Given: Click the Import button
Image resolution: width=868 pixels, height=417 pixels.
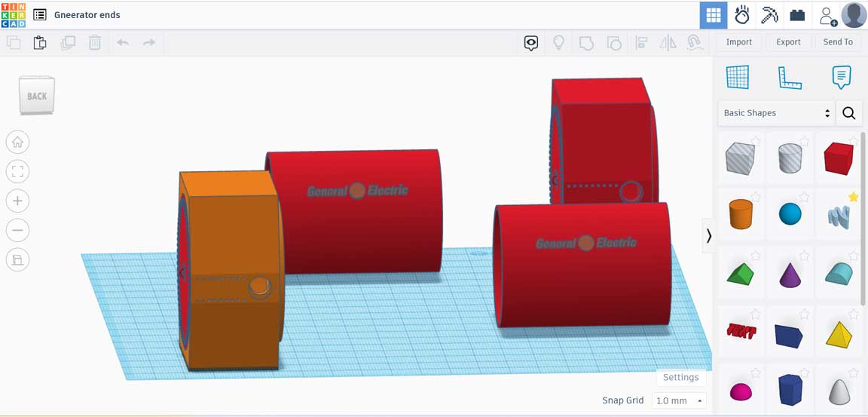Looking at the screenshot, I should (739, 42).
